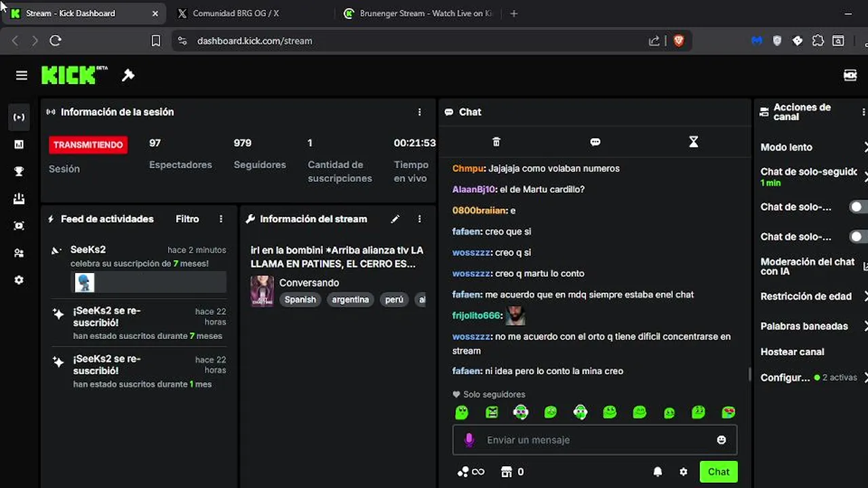Open Feed de actividades options menu
Image resolution: width=868 pixels, height=488 pixels.
(x=221, y=219)
